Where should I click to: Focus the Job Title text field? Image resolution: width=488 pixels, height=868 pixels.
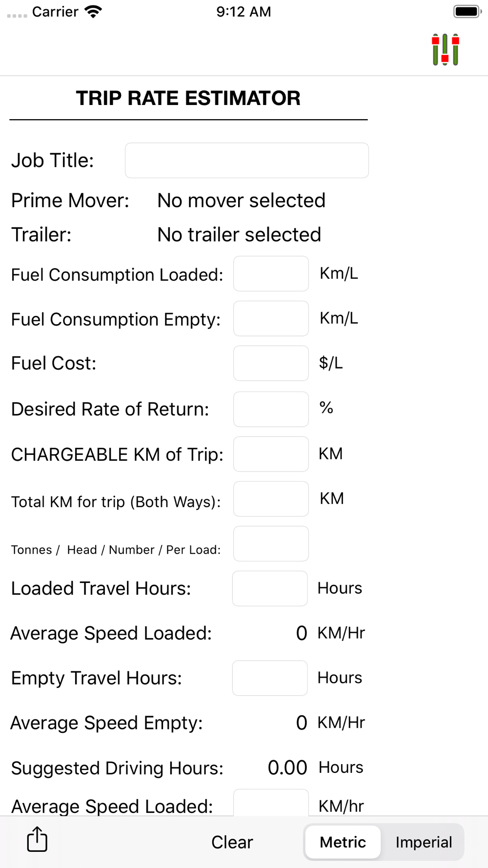tap(247, 160)
